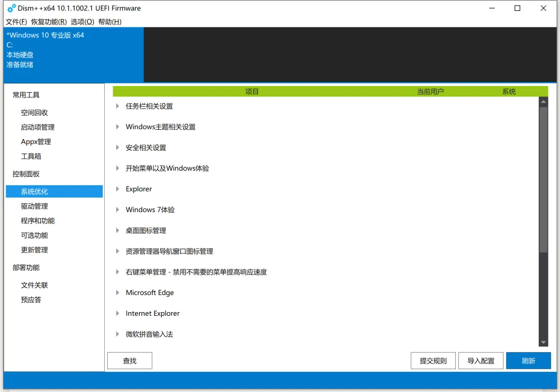Maximize the Dism++ window
Screen dimensions: 560x392
coord(517,8)
